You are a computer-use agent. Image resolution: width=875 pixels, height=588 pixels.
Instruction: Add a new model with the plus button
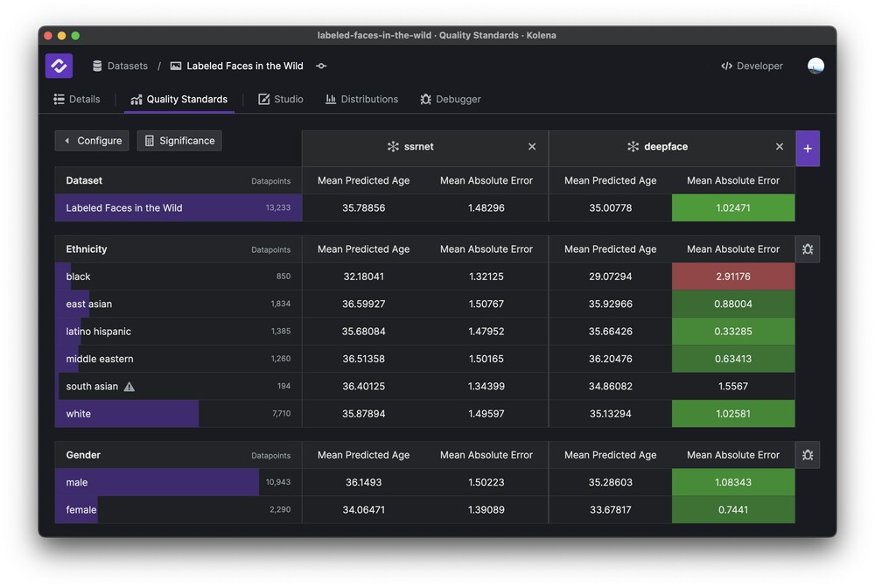click(808, 148)
